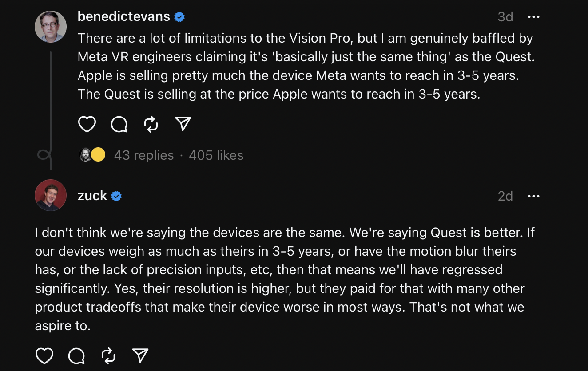
Task: Click the replier avatars beside reply count
Action: 92,155
